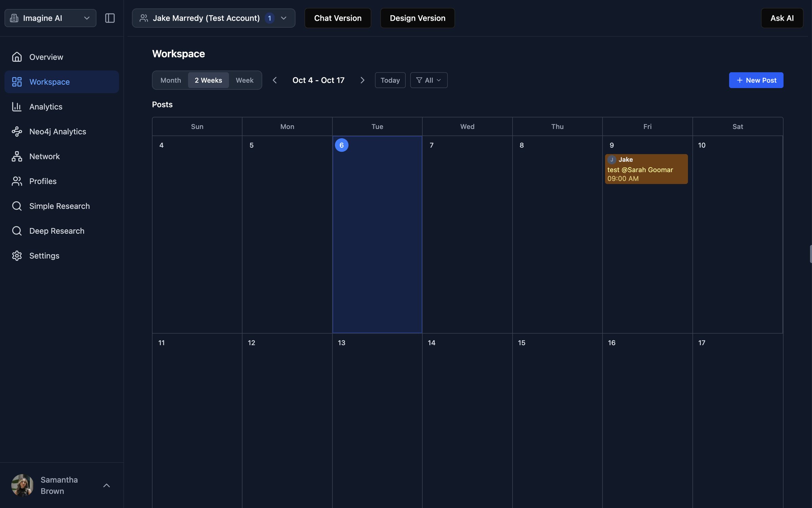This screenshot has height=508, width=812.
Task: Click the Simple Research magnifier icon
Action: 17,206
